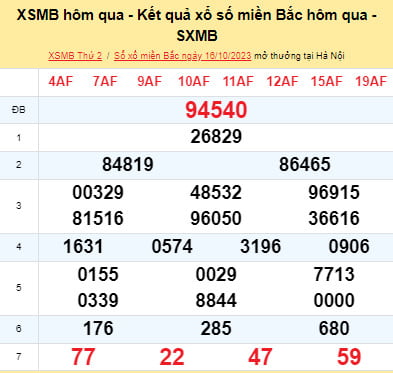Select the ĐB row label
393x373 pixels.
tap(19, 110)
